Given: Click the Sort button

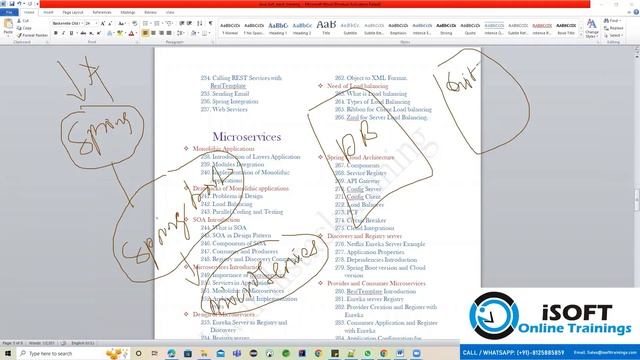Looking at the screenshot, I should (x=200, y=24).
